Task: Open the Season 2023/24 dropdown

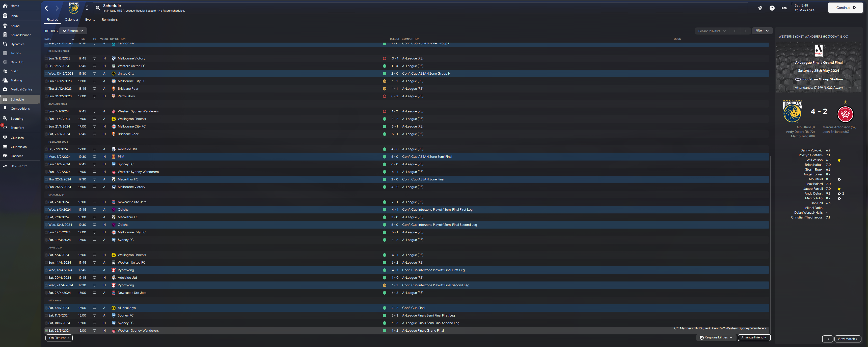Action: (712, 31)
